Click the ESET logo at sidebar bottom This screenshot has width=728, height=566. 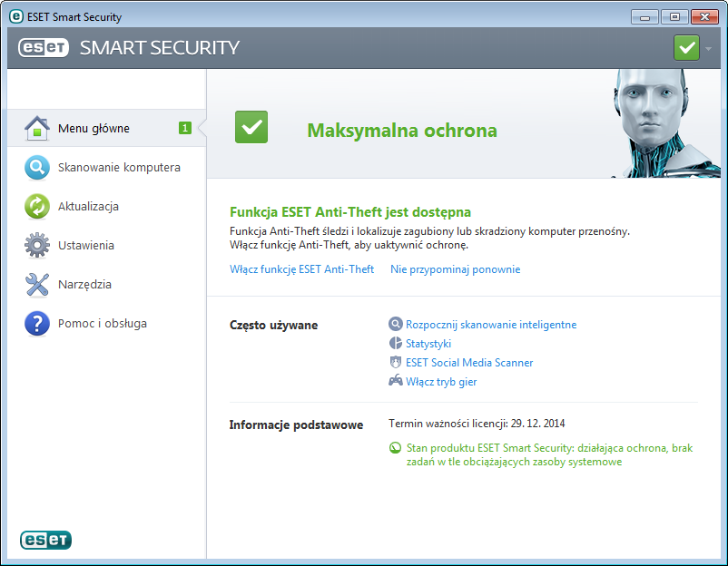coord(45,540)
